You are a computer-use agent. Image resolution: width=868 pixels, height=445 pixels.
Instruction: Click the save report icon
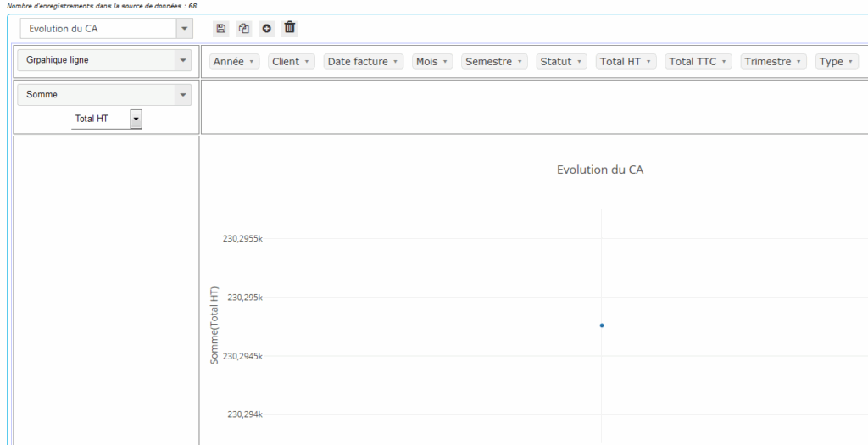(221, 29)
